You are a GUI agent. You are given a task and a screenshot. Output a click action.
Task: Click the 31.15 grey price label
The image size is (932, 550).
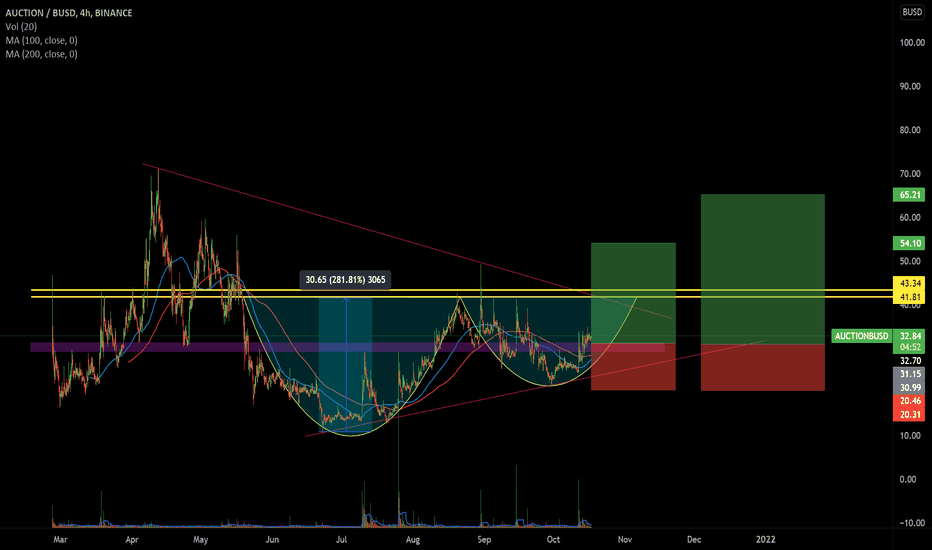(909, 374)
